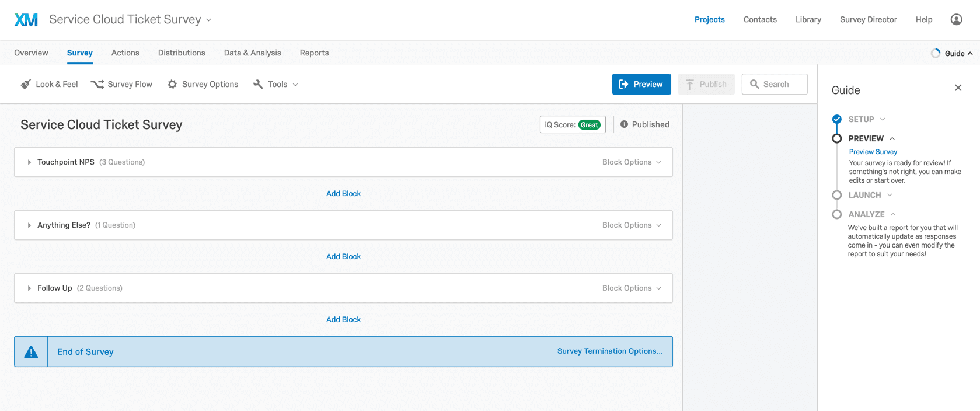Click the Publish button
This screenshot has height=411, width=980.
(706, 84)
